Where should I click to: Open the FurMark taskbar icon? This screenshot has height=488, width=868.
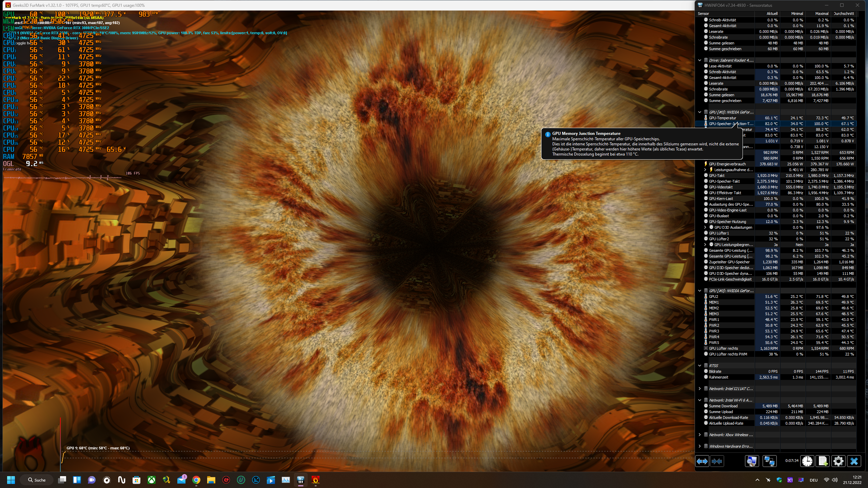pyautogui.click(x=315, y=480)
